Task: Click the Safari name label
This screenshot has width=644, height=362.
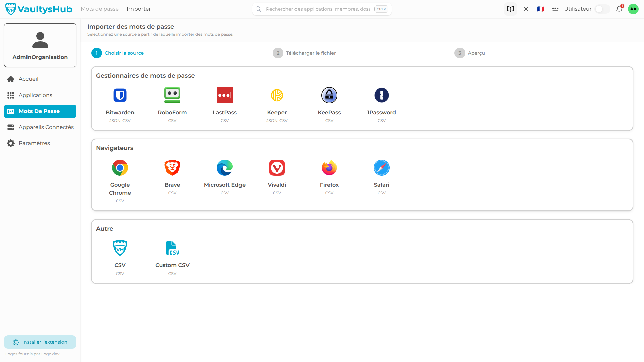Action: pos(382,185)
